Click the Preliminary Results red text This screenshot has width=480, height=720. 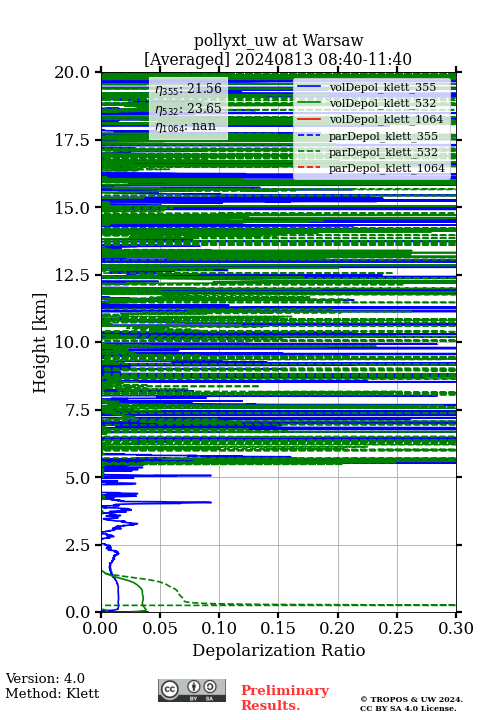click(285, 698)
